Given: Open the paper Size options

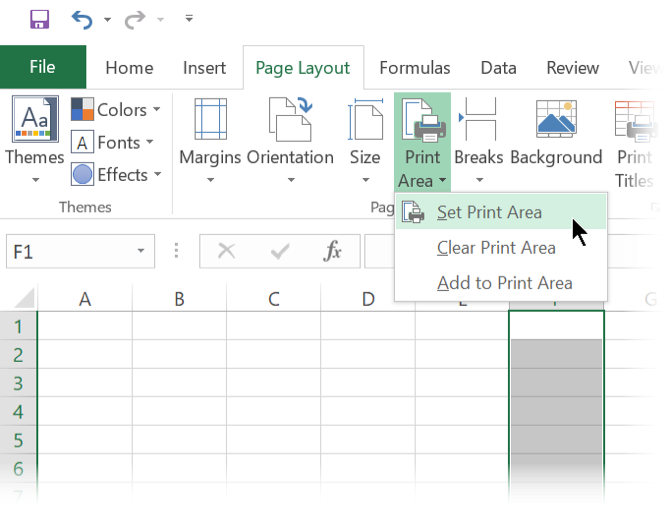Looking at the screenshot, I should click(365, 140).
